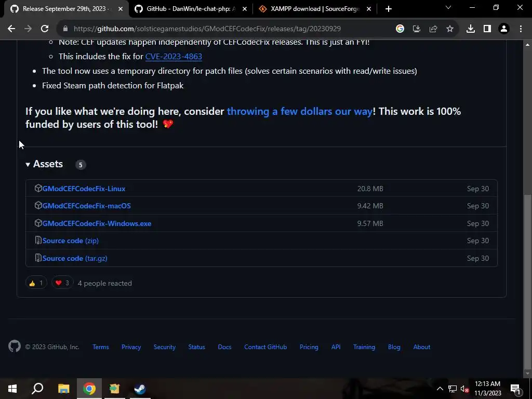Share this page via share icon
This screenshot has width=532, height=399.
click(x=433, y=29)
